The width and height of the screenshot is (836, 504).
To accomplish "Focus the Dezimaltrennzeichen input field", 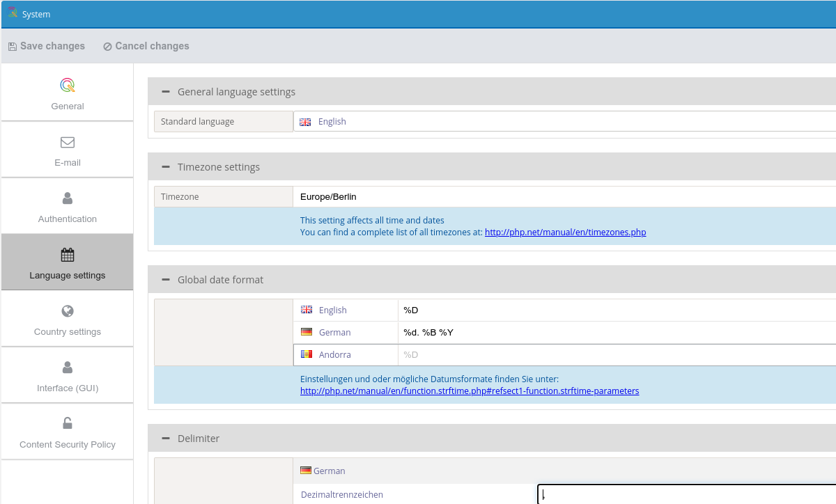I will coord(686,494).
